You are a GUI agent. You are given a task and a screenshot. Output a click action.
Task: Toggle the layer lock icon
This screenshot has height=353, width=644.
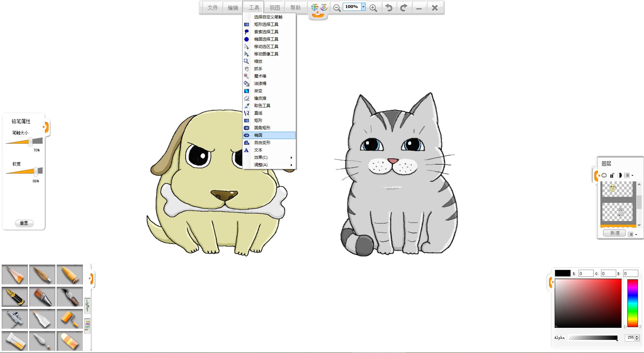point(612,175)
